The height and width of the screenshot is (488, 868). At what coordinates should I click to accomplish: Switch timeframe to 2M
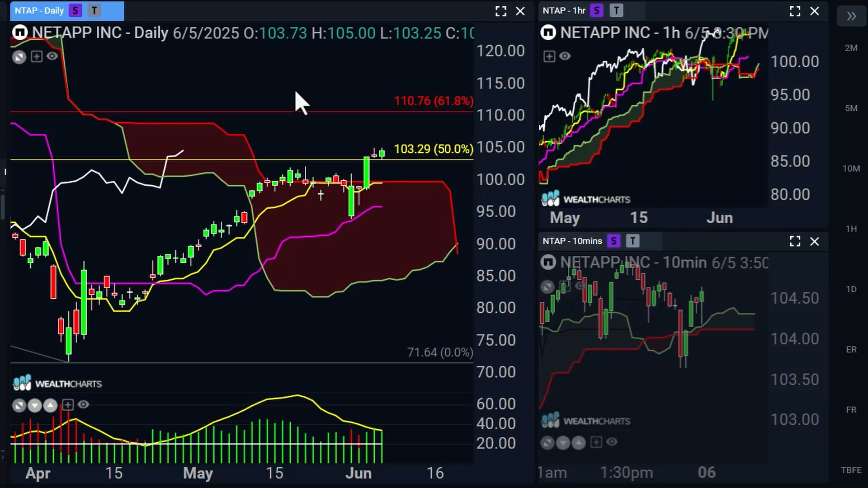click(x=851, y=48)
